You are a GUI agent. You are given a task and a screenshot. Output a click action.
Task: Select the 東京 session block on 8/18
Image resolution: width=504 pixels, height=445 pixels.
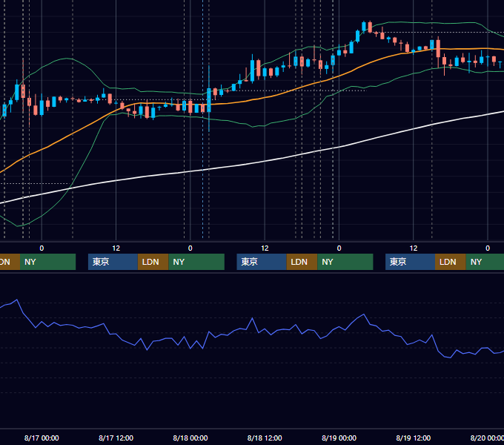[262, 262]
